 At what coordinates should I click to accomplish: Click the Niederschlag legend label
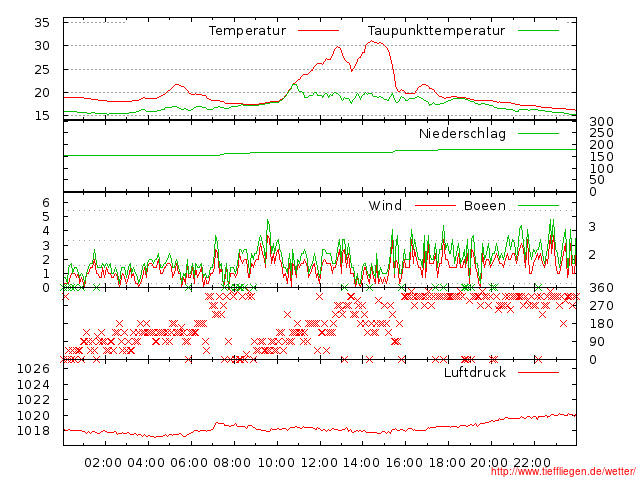[462, 134]
